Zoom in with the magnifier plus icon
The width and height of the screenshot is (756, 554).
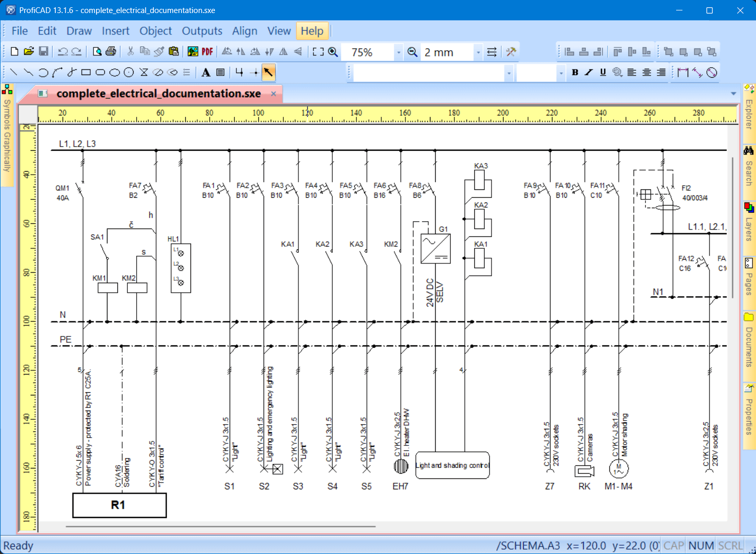333,52
